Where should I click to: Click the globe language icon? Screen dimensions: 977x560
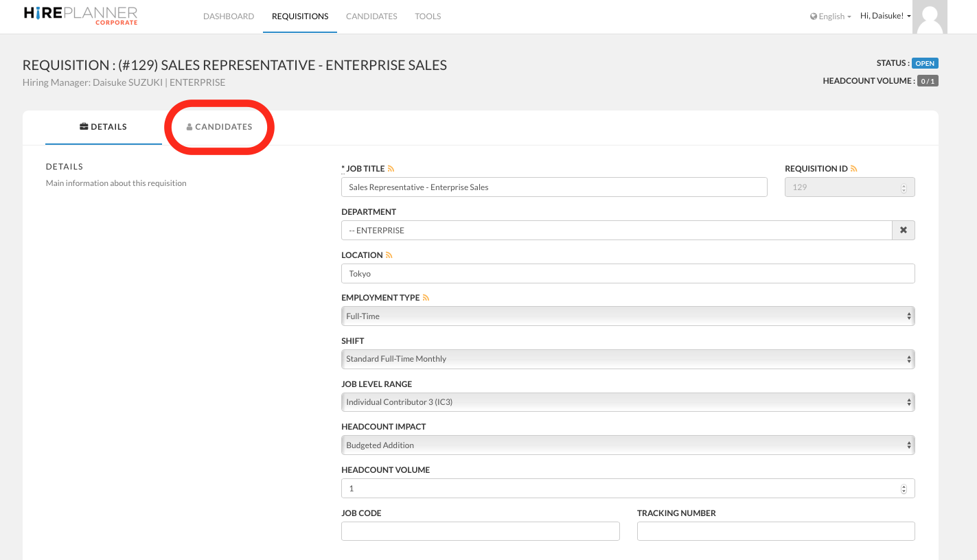pos(814,16)
